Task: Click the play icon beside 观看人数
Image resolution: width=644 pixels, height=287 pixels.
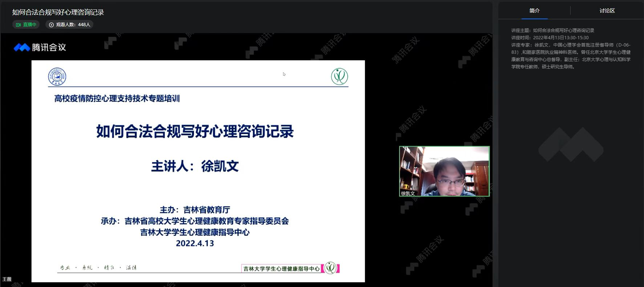Action: pyautogui.click(x=51, y=25)
